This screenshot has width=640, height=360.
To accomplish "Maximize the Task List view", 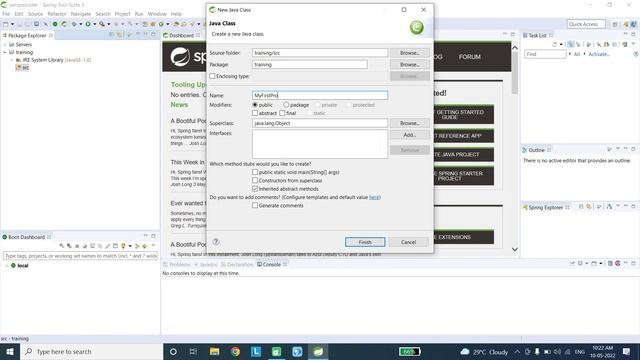I will (x=633, y=34).
